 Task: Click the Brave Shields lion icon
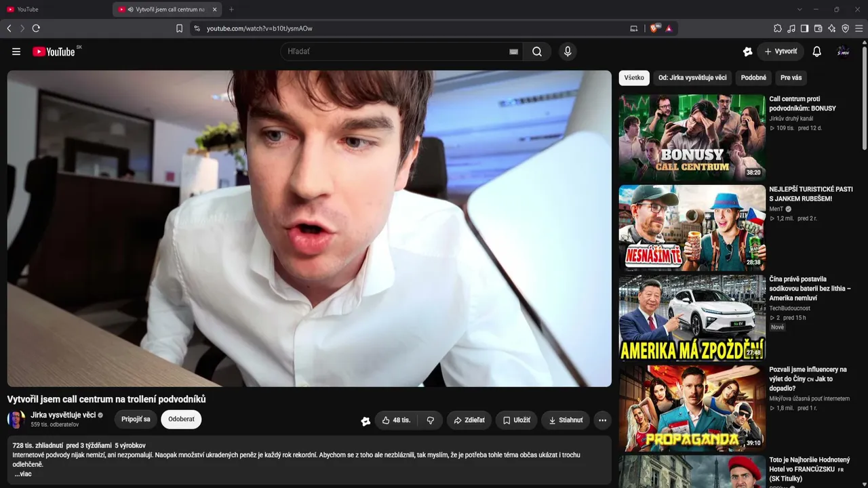coord(654,28)
